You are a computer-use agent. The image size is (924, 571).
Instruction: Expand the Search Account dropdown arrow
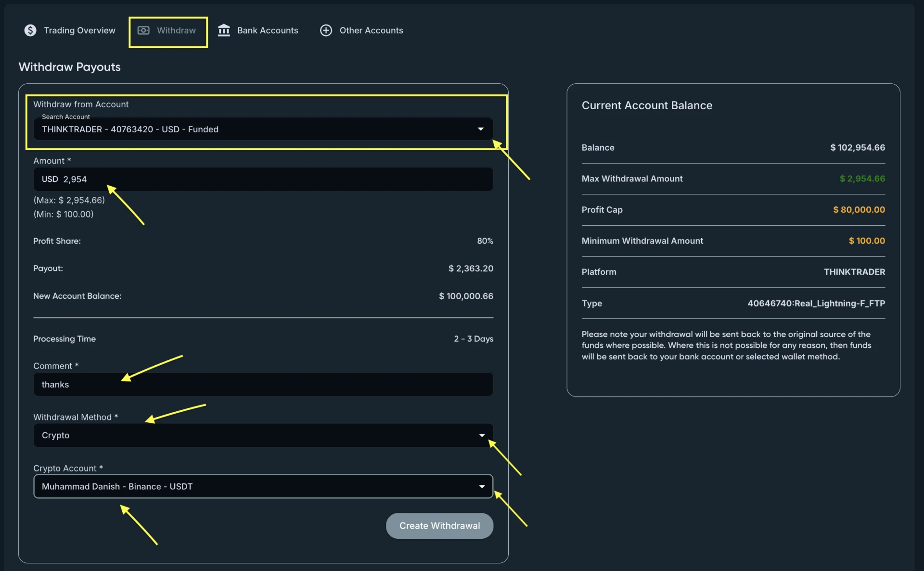pos(480,129)
